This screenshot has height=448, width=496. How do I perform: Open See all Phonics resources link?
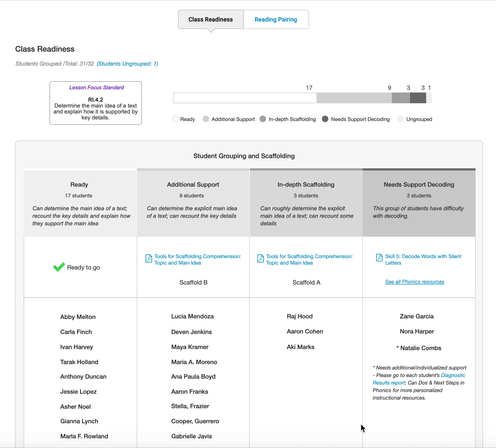(x=415, y=282)
